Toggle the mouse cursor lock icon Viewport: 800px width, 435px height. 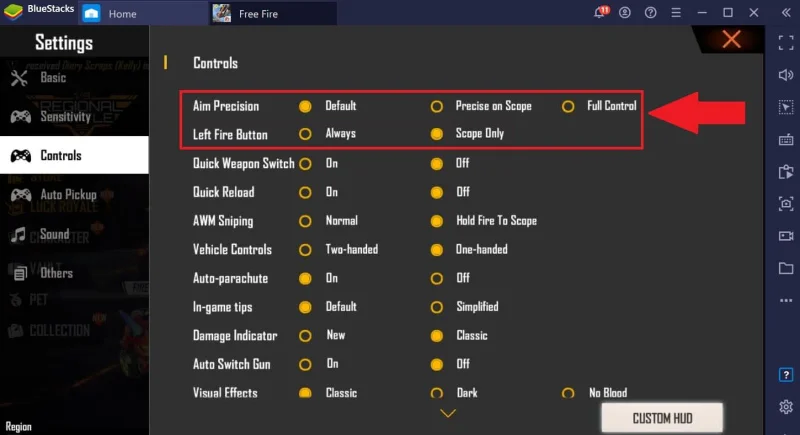pos(786,108)
